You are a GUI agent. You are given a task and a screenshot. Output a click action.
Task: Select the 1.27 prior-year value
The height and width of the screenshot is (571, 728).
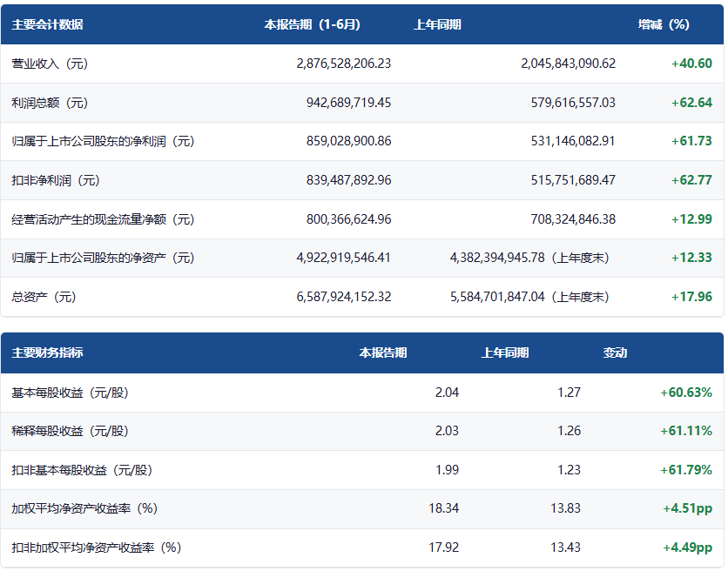(x=569, y=393)
